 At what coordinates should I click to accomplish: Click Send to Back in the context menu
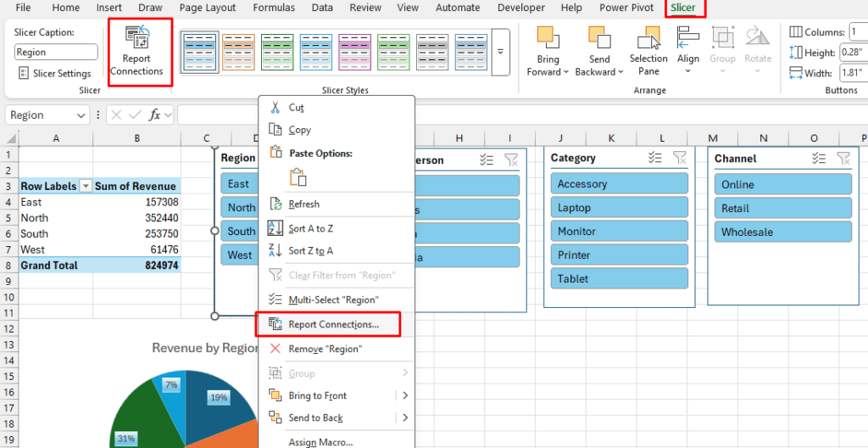[315, 417]
